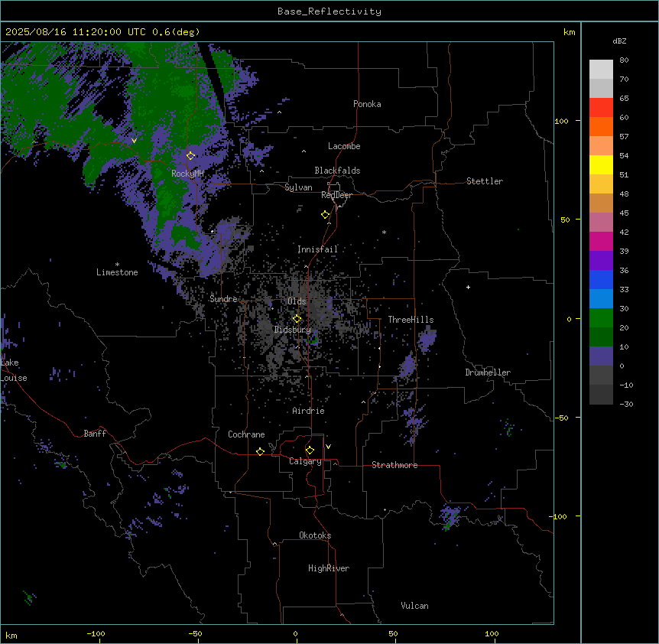Click the Okotoks label
The image size is (659, 644).
coord(315,535)
